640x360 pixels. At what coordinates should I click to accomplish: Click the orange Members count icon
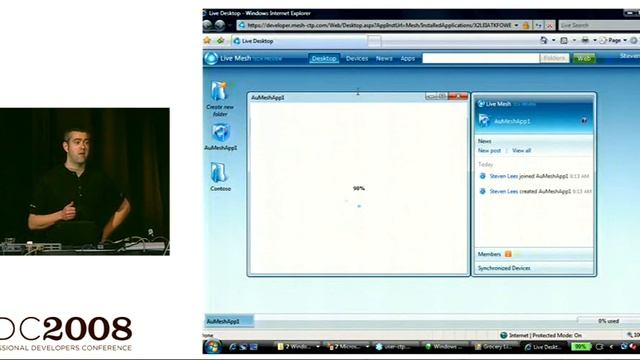508,254
